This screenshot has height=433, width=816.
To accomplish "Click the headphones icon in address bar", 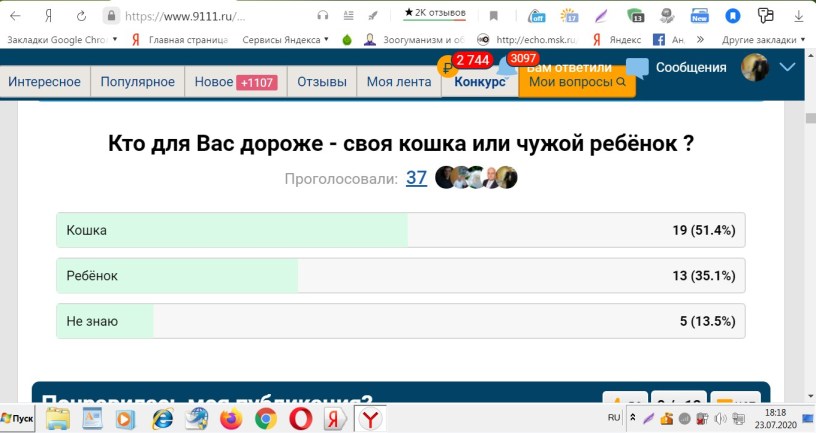I will click(322, 15).
